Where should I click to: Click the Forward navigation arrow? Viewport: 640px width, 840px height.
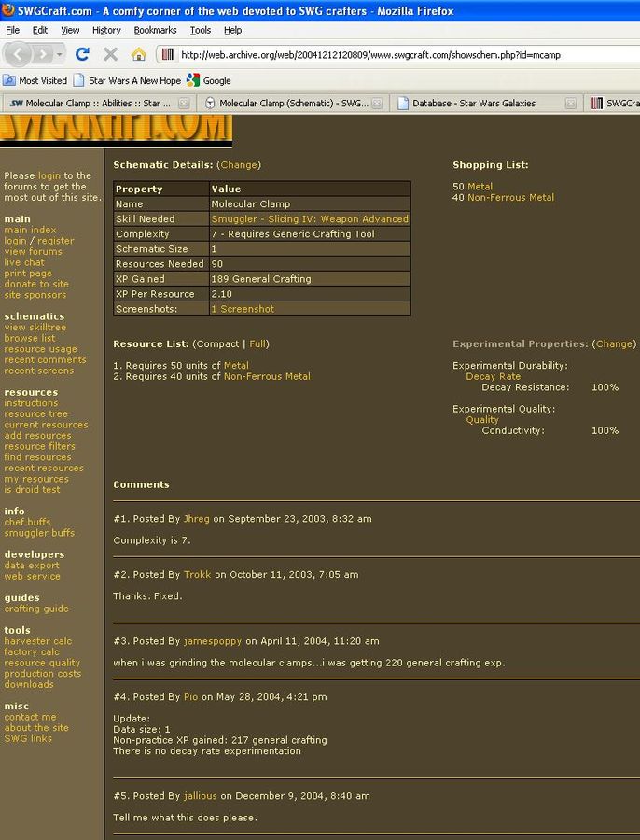(44, 54)
